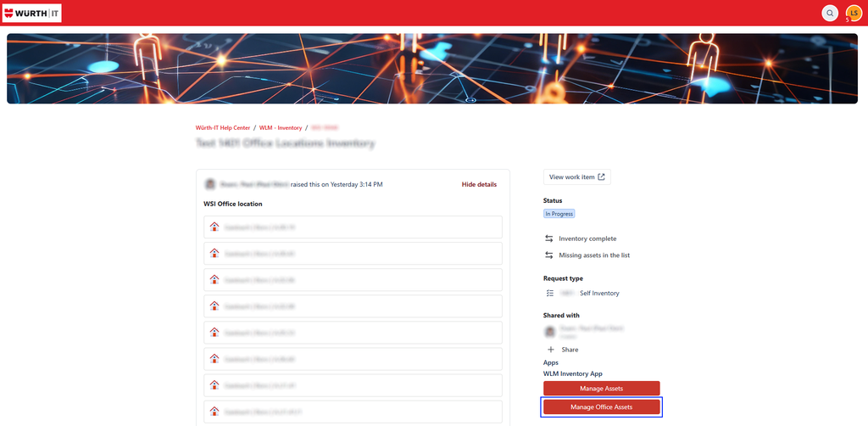Click the Self Inventory checklist icon

point(549,293)
